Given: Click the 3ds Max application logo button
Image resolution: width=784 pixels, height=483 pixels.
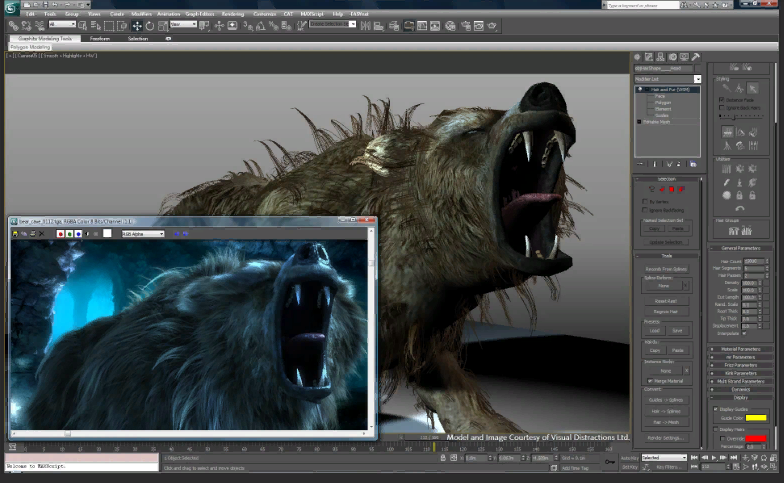Looking at the screenshot, I should (12, 7).
